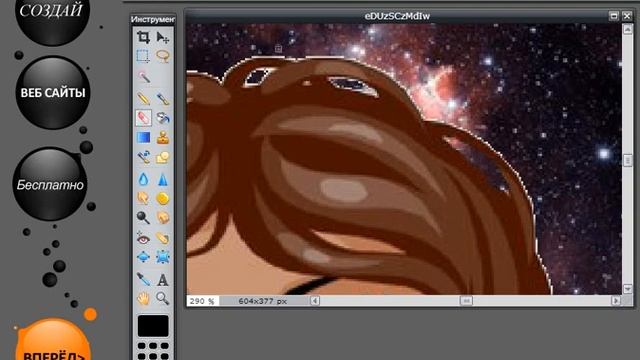Select the Lasso tool
Viewport: 640px width, 360px height.
coord(163,56)
